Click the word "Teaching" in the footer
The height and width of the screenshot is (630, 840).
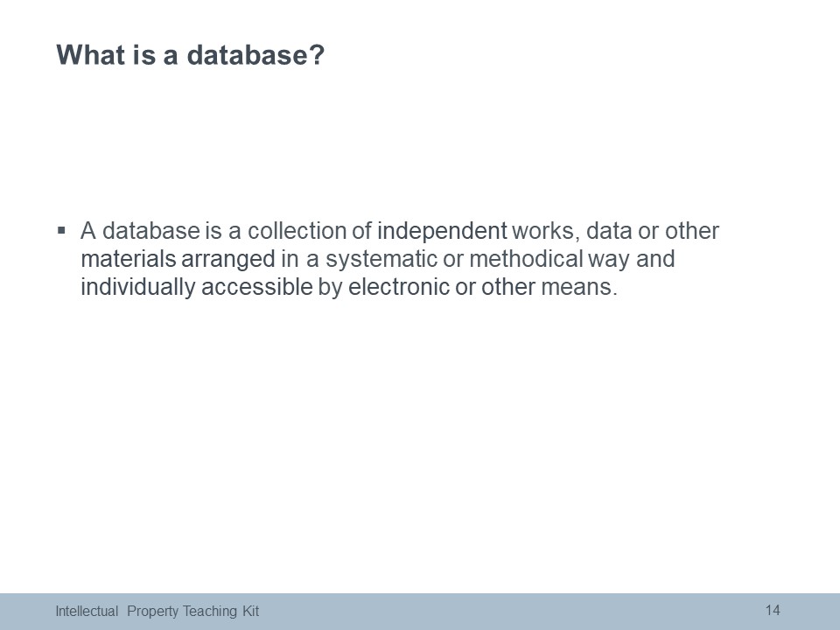click(x=209, y=612)
